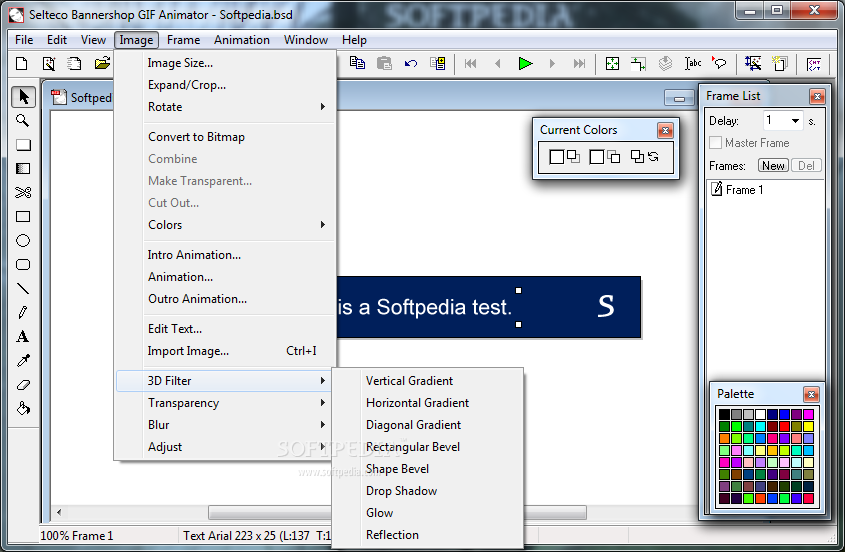The width and height of the screenshot is (845, 552).
Task: Toggle the Master Frame checkbox
Action: coord(716,143)
